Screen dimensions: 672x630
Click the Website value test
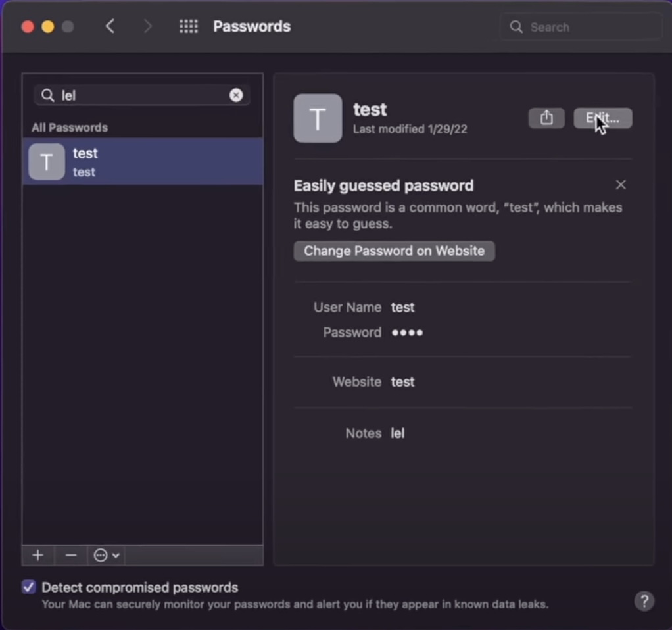click(402, 382)
